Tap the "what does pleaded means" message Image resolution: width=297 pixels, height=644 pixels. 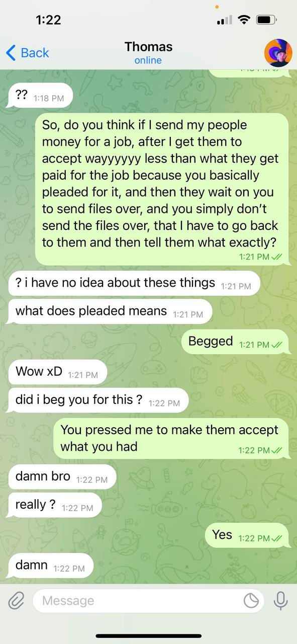(x=110, y=311)
